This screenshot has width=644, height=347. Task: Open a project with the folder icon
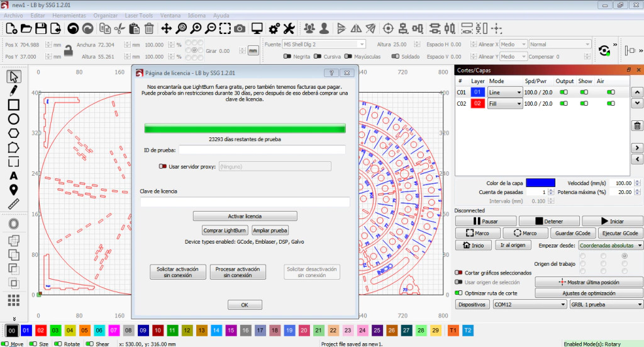point(26,28)
